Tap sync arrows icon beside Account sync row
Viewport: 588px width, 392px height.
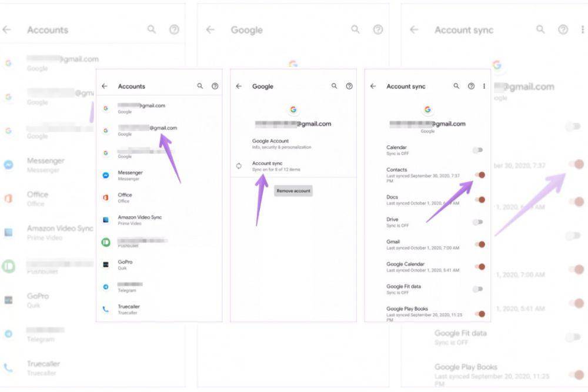point(239,166)
